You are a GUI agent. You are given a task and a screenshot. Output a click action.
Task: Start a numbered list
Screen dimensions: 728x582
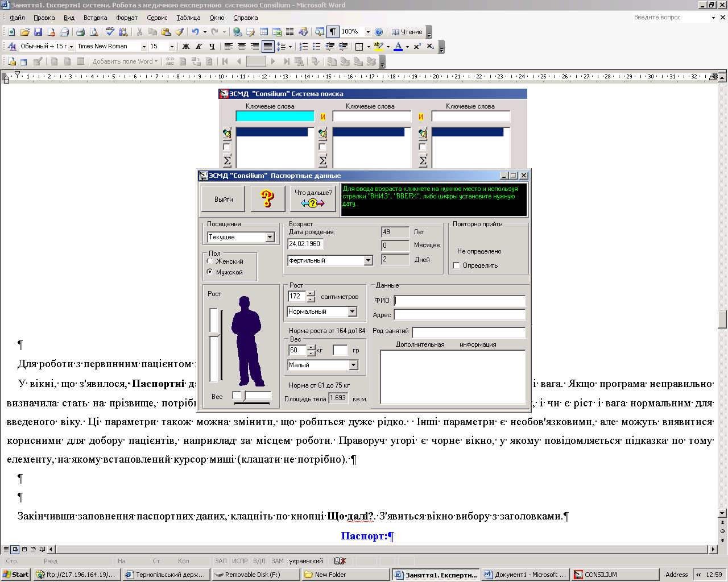[304, 47]
